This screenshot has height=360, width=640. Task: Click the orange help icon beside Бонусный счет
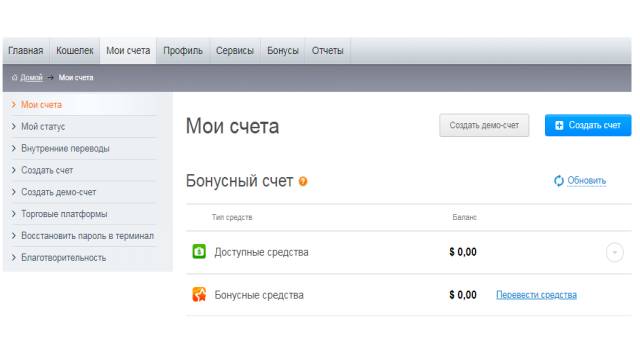coord(303,181)
